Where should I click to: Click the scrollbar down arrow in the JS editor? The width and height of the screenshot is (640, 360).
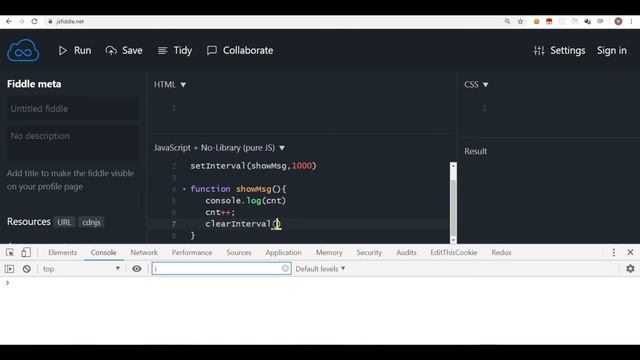[x=453, y=240]
